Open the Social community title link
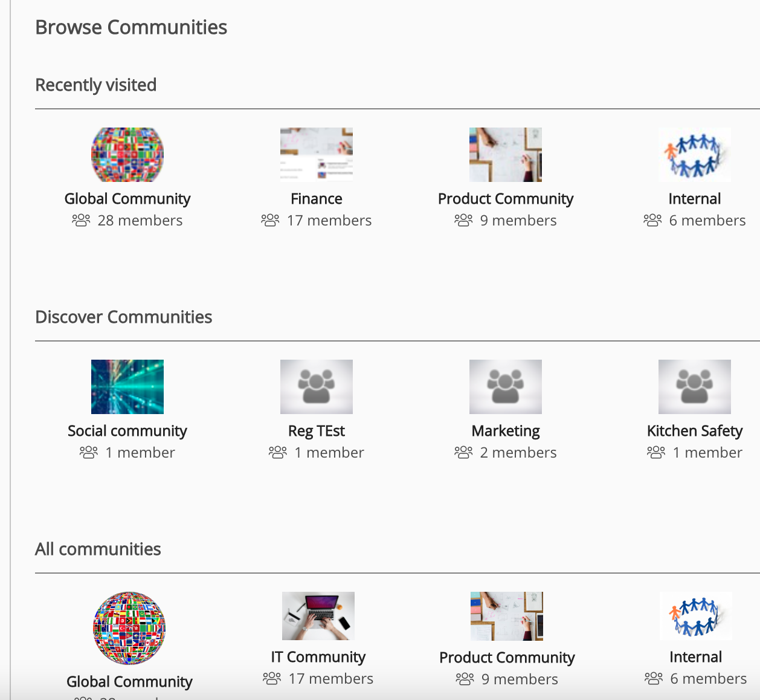The width and height of the screenshot is (760, 700). pyautogui.click(x=127, y=431)
